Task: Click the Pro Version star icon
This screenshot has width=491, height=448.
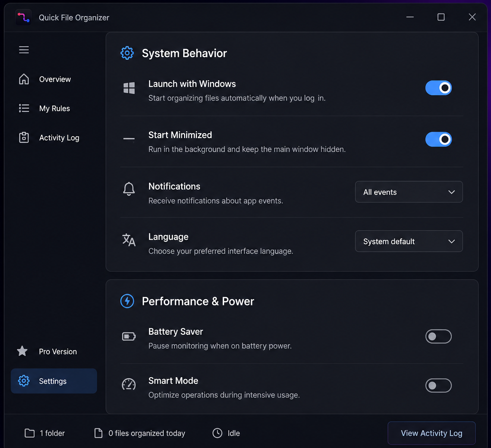Action: point(22,351)
